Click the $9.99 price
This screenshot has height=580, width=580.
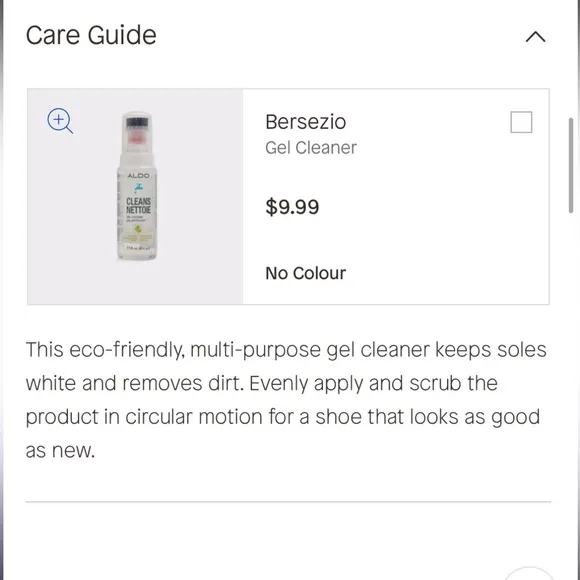tap(292, 207)
